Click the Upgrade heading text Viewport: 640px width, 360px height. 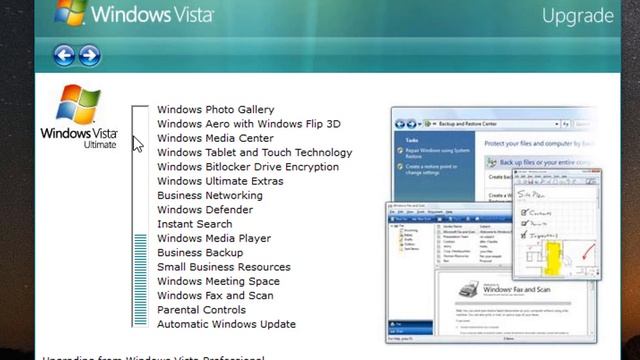coord(578,16)
